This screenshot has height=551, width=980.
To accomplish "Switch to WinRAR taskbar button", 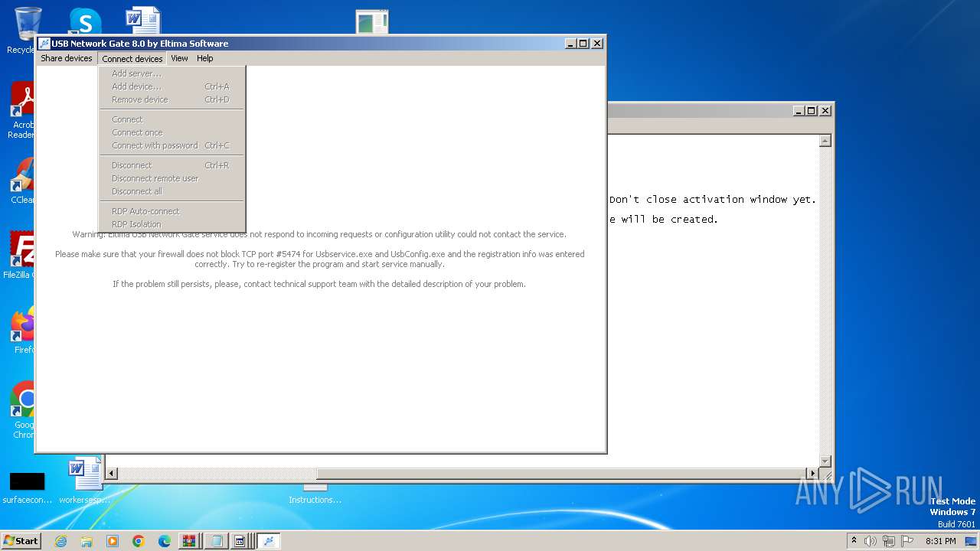I will [x=189, y=541].
